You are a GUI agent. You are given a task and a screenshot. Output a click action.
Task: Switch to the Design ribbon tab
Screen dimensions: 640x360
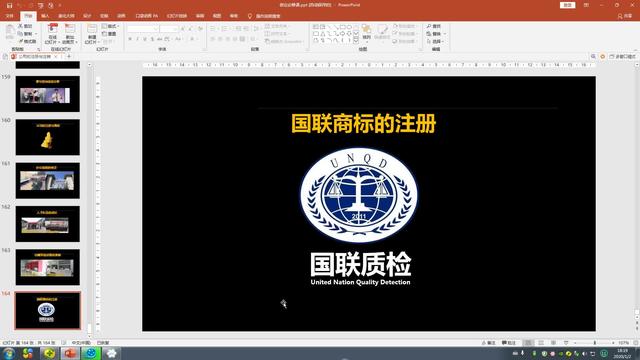point(87,16)
